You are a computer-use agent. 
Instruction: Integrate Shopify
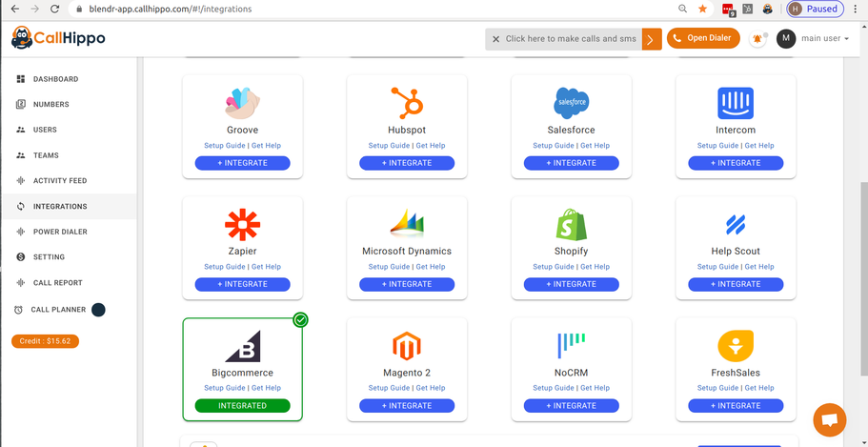572,284
